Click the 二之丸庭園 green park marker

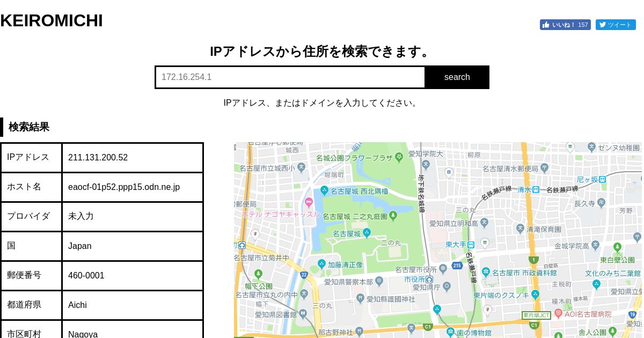pyautogui.click(x=393, y=216)
